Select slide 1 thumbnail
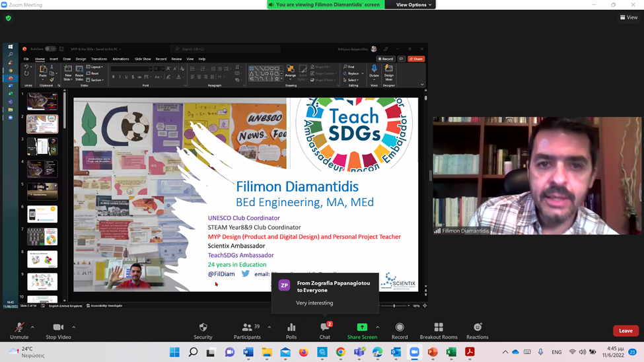 (x=42, y=102)
